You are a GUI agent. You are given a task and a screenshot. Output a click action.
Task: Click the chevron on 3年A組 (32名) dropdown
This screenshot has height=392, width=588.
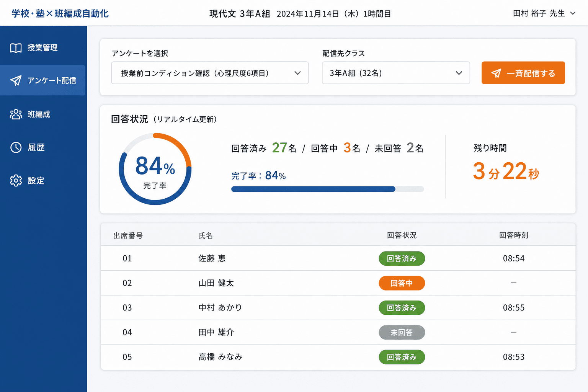click(x=459, y=73)
